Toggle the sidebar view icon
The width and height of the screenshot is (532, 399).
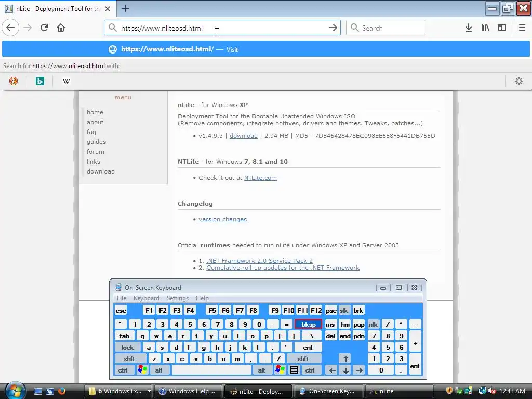pos(502,28)
